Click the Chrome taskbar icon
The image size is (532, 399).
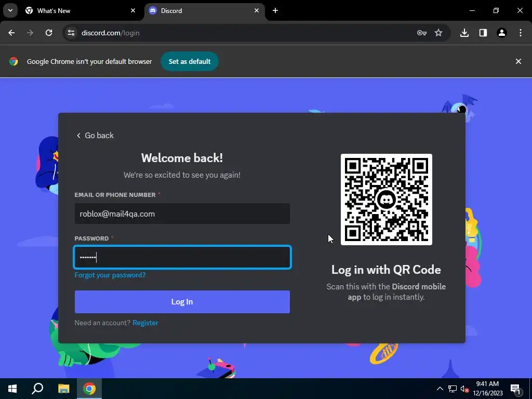click(89, 389)
